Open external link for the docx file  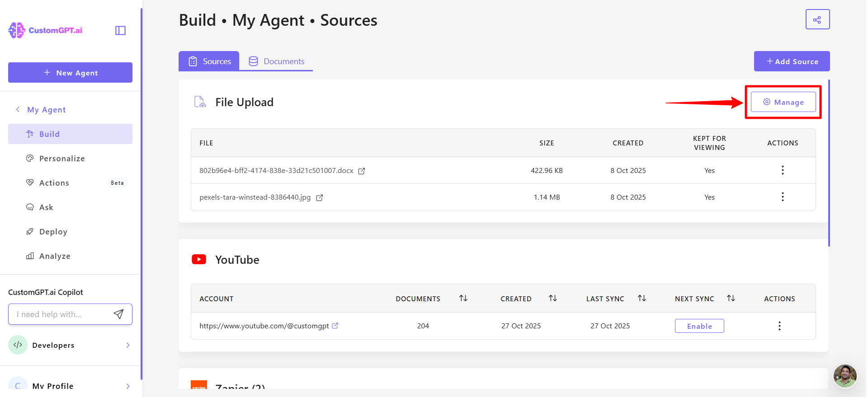click(x=362, y=171)
